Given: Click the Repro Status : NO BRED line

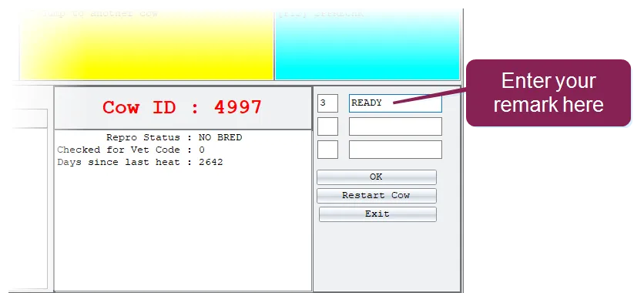Looking at the screenshot, I should point(174,137).
